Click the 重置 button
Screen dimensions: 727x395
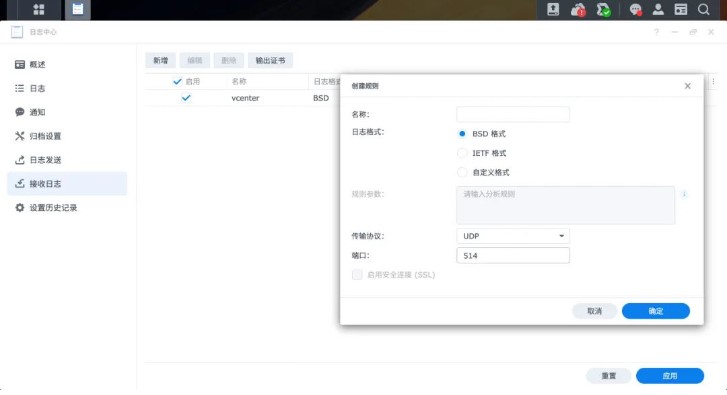pyautogui.click(x=608, y=376)
